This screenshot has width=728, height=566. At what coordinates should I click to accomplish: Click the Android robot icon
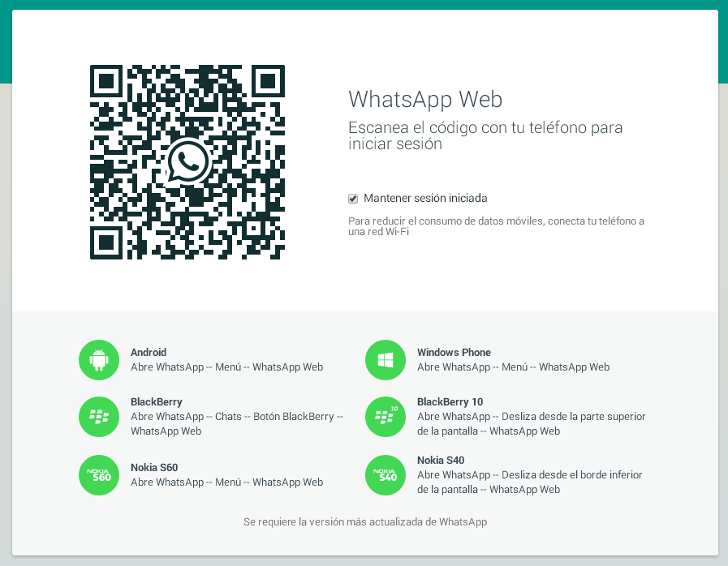(99, 360)
